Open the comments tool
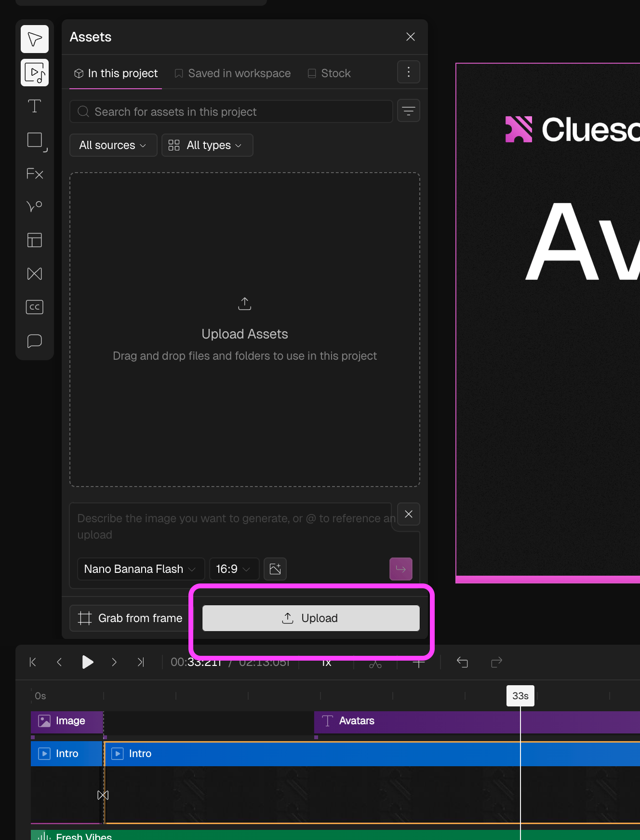The width and height of the screenshot is (640, 840). click(35, 341)
